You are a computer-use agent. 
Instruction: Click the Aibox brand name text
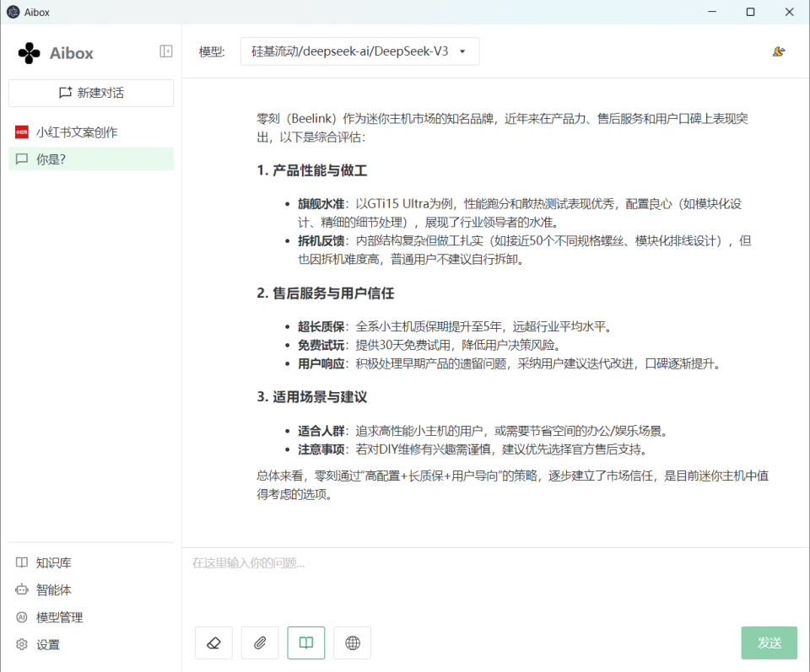(71, 53)
